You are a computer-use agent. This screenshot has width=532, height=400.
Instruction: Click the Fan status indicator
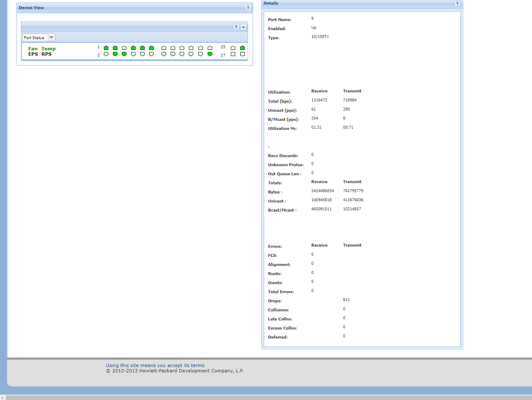33,49
